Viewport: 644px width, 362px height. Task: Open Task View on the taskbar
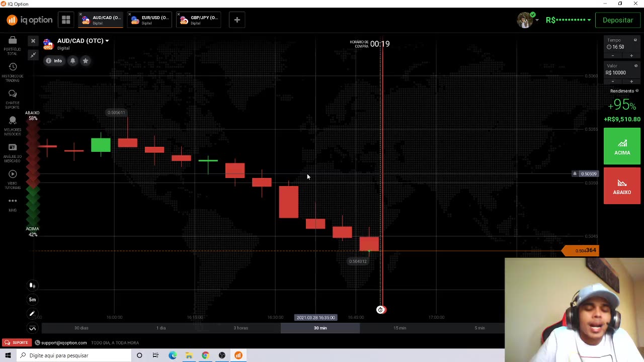coord(155,355)
